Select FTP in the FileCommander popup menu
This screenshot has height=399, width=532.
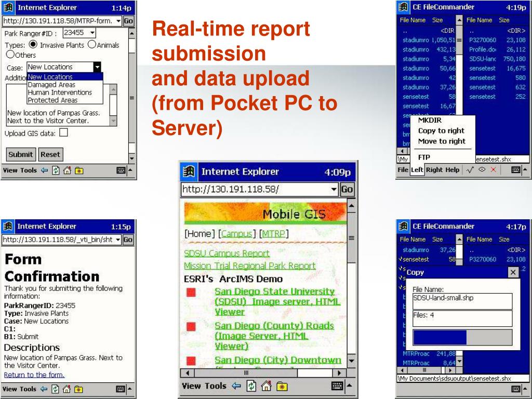(x=424, y=157)
